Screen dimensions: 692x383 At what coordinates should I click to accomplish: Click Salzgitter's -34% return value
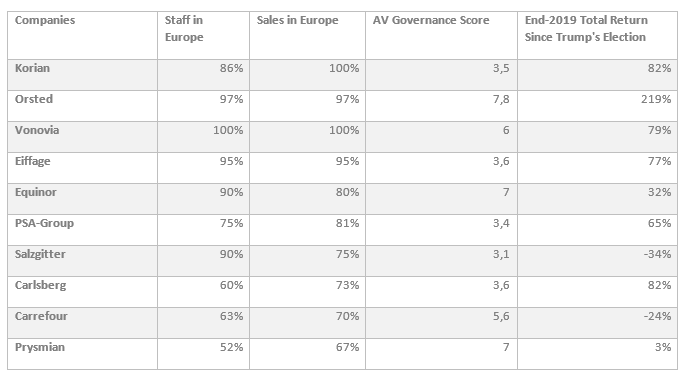click(x=657, y=254)
